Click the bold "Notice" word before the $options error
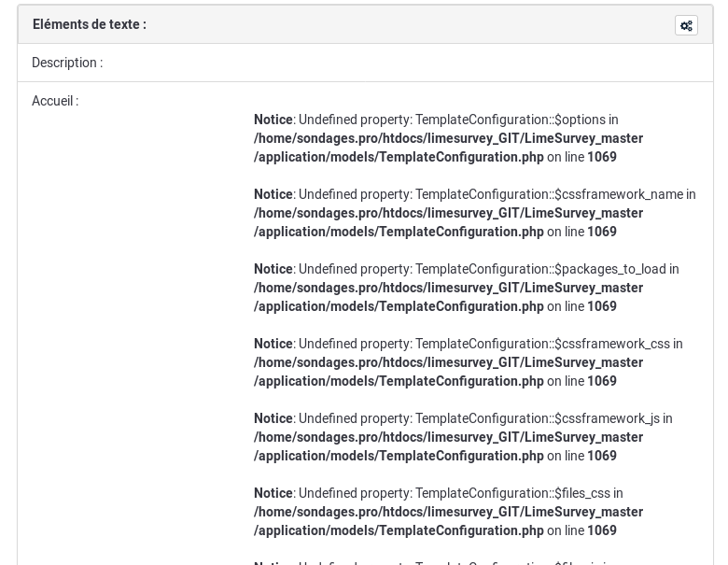Screen dimensions: 728x565 273,120
